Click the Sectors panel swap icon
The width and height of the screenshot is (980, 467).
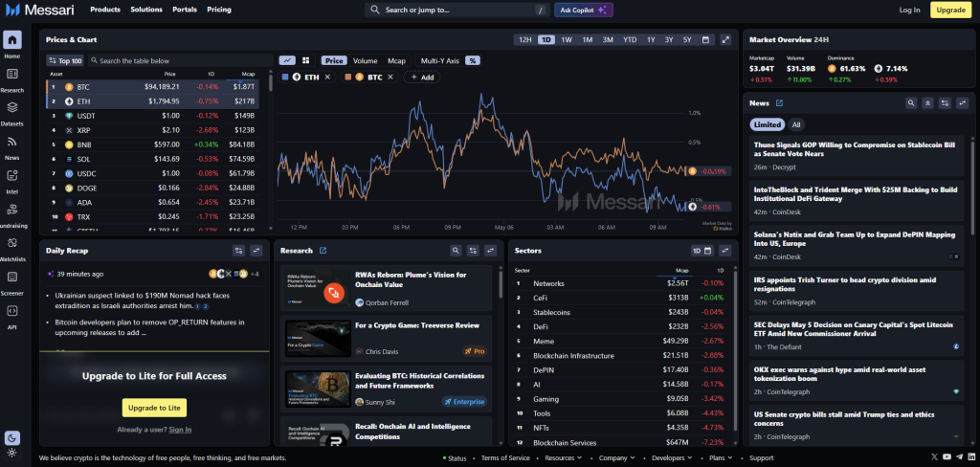click(x=725, y=251)
